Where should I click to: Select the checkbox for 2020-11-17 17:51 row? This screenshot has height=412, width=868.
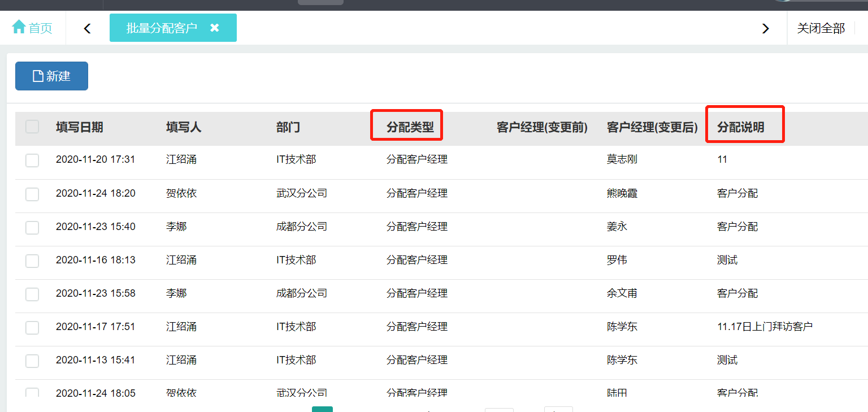(x=32, y=328)
